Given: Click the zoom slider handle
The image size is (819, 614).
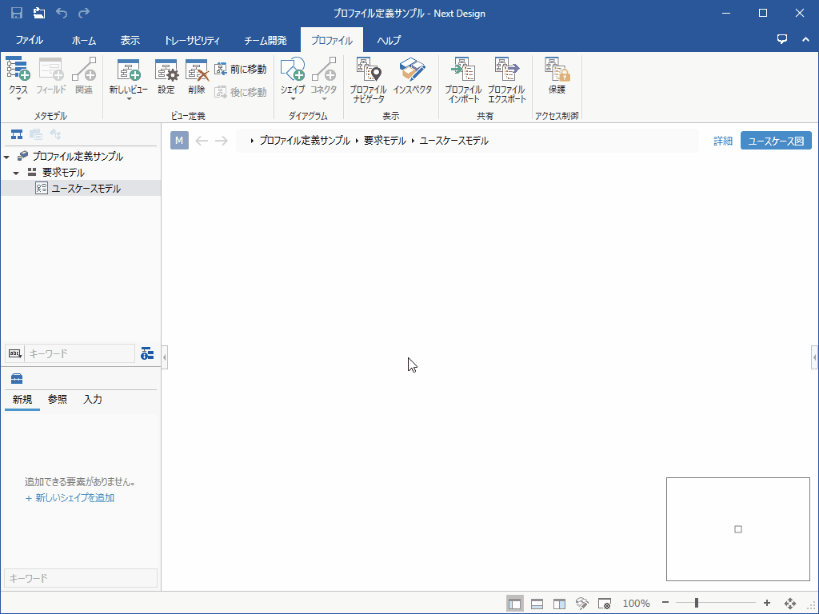Looking at the screenshot, I should pos(696,603).
